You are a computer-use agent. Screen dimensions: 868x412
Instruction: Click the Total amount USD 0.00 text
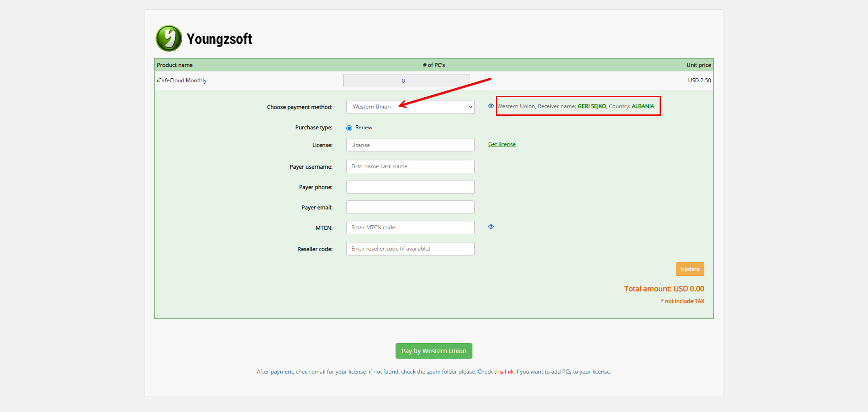click(x=664, y=289)
